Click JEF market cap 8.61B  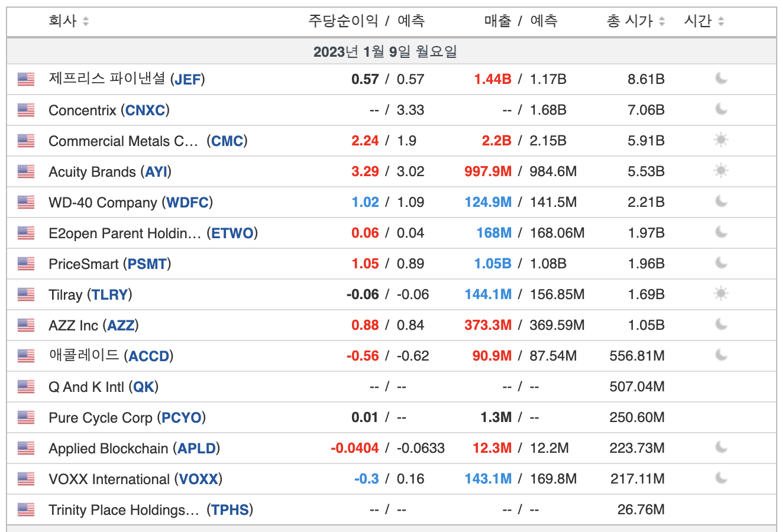tap(646, 79)
